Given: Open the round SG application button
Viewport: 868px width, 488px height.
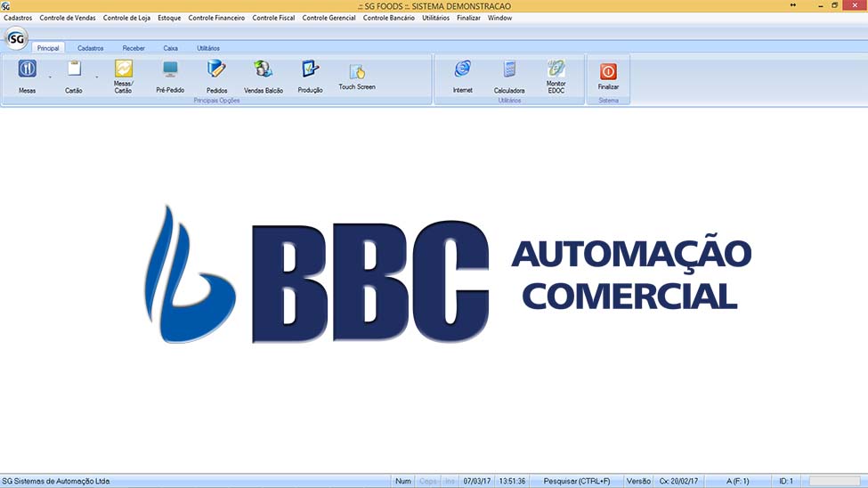Looking at the screenshot, I should pyautogui.click(x=16, y=38).
